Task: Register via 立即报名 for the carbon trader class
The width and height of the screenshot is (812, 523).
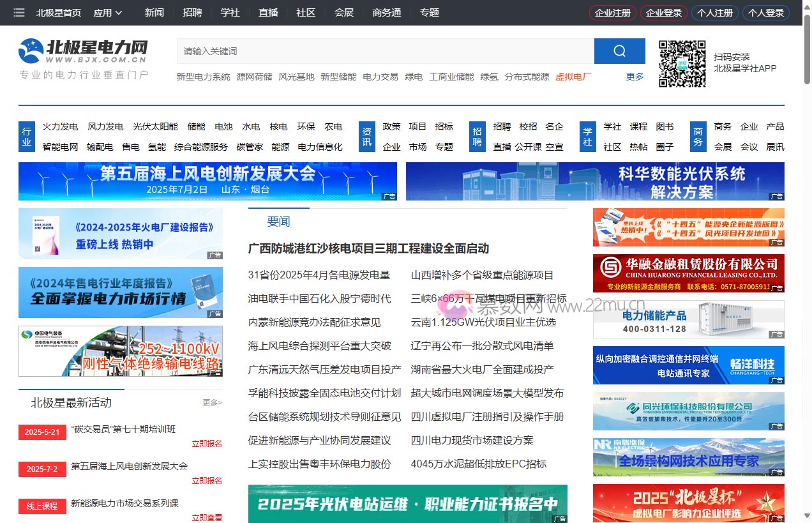Action: tap(206, 443)
